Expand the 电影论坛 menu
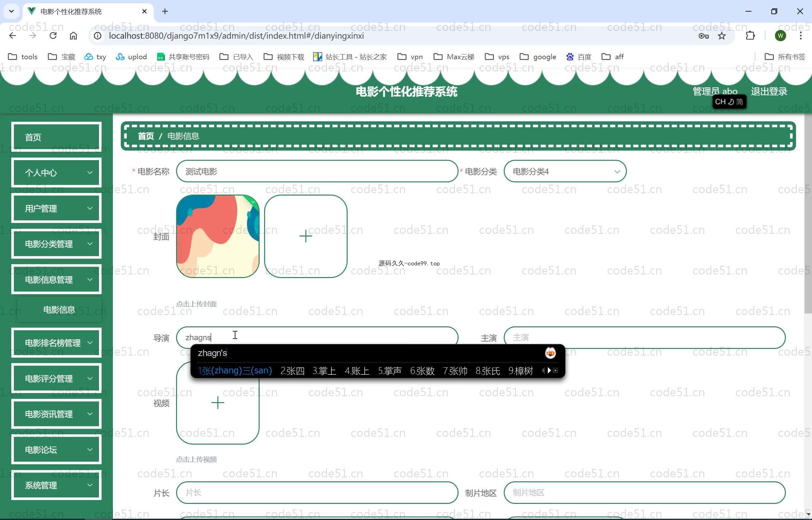This screenshot has height=520, width=812. [x=56, y=450]
